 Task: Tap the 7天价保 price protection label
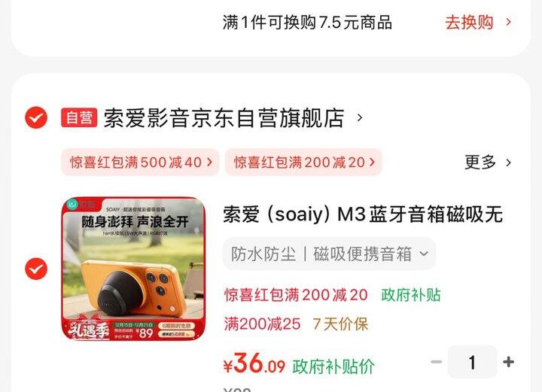coord(340,324)
